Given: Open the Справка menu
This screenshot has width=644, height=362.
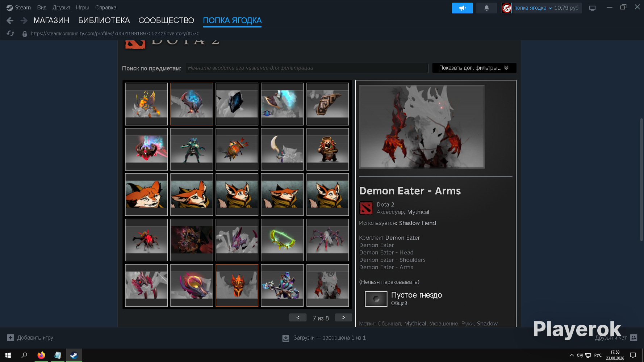Looking at the screenshot, I should 106,8.
